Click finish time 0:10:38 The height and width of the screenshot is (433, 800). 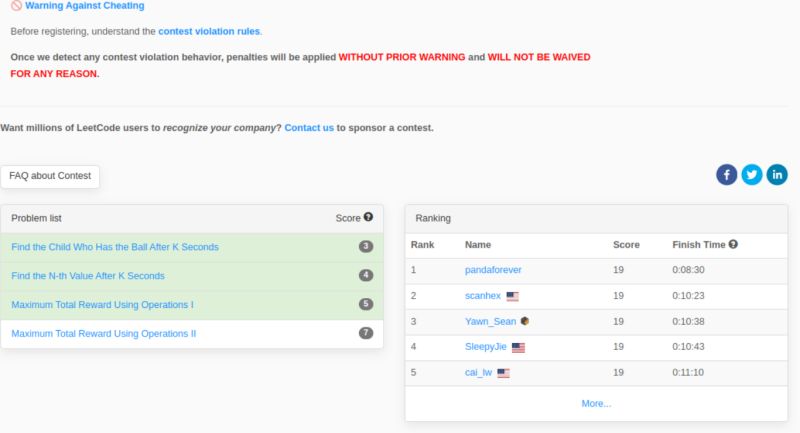(688, 321)
